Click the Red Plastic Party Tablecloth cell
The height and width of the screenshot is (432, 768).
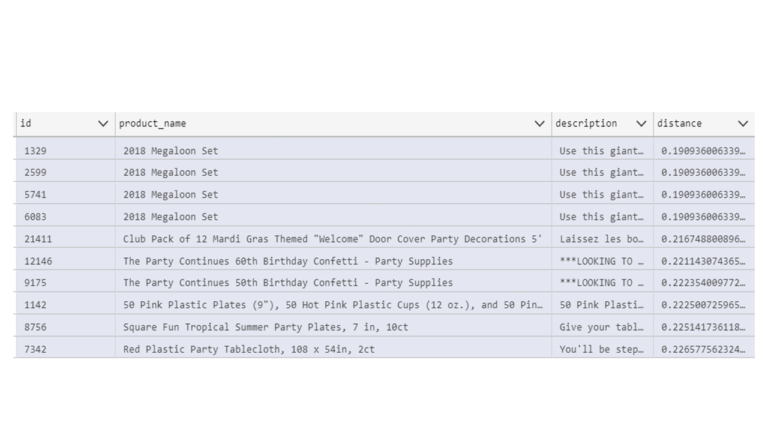pyautogui.click(x=248, y=349)
